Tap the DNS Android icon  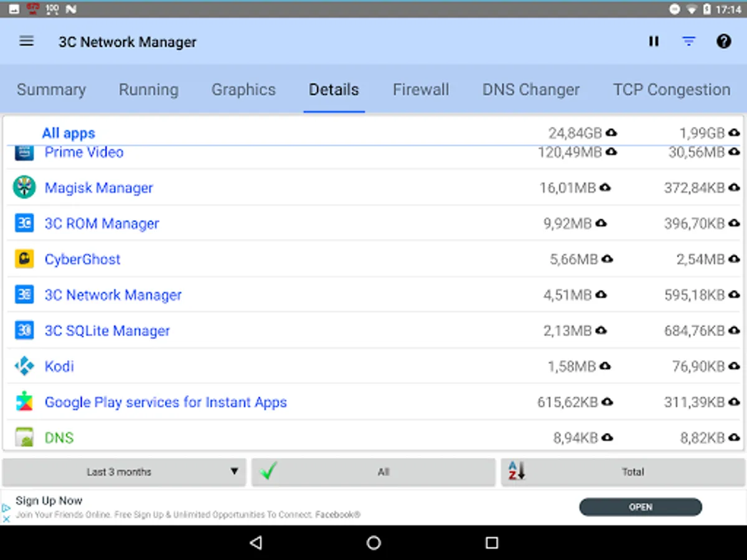(24, 437)
